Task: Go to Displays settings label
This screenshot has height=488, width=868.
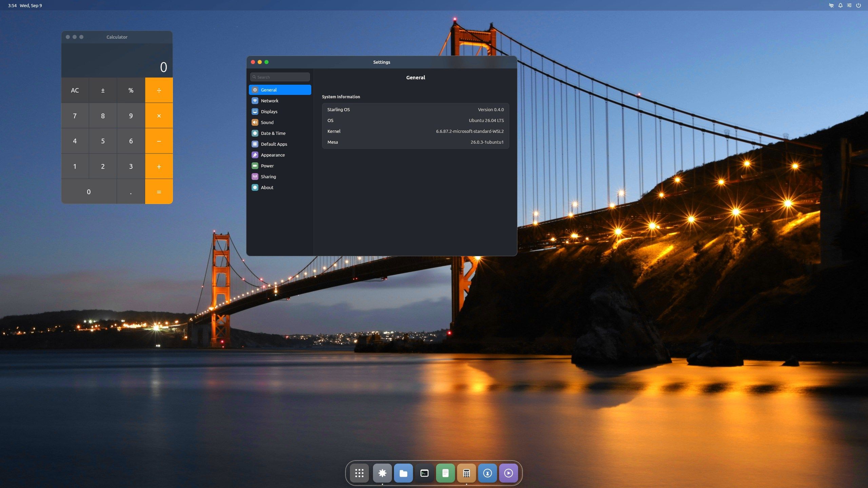Action: 269,111
